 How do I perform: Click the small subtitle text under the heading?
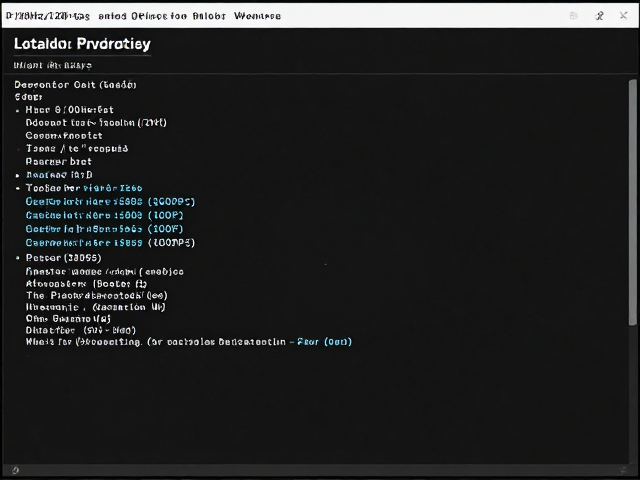[53, 65]
